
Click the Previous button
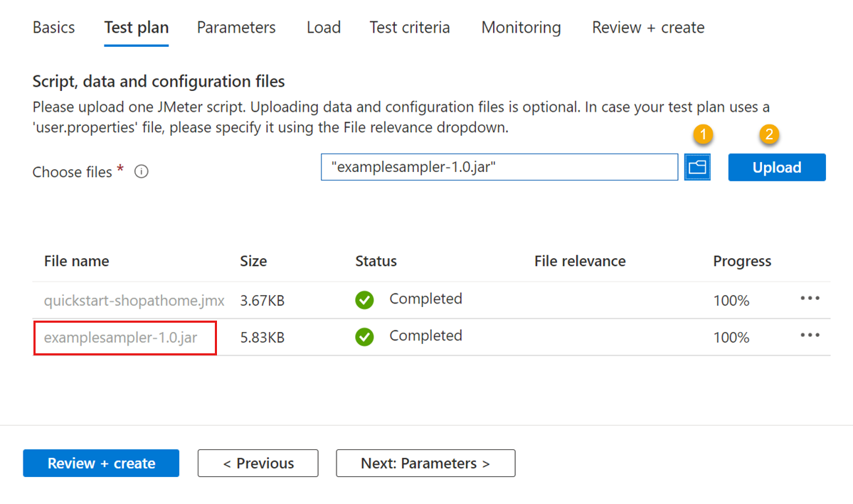point(258,463)
